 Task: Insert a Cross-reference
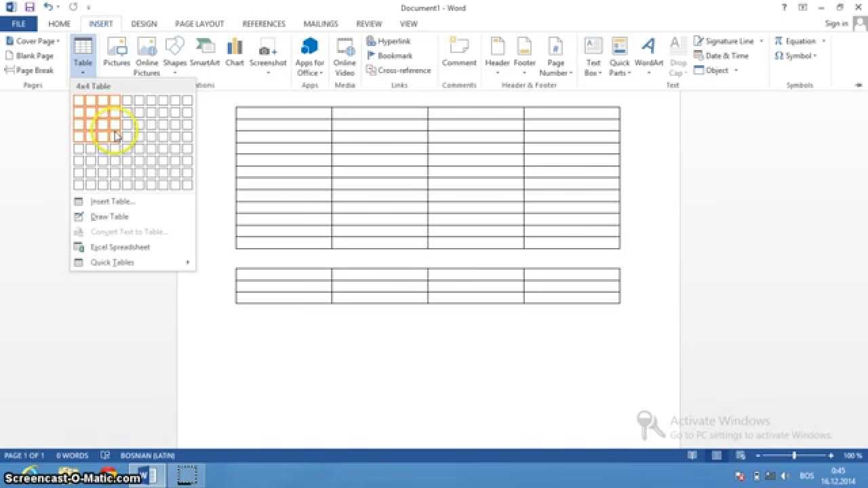pos(399,70)
